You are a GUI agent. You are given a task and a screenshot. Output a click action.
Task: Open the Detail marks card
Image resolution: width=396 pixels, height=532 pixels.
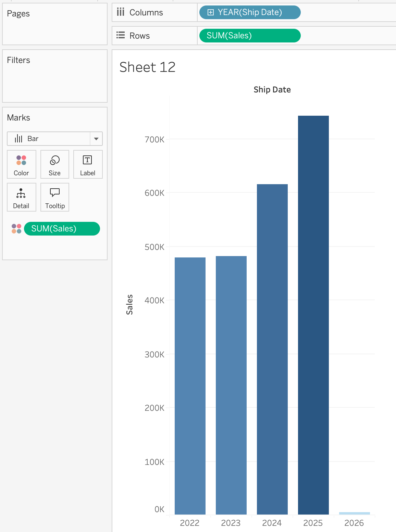click(21, 197)
